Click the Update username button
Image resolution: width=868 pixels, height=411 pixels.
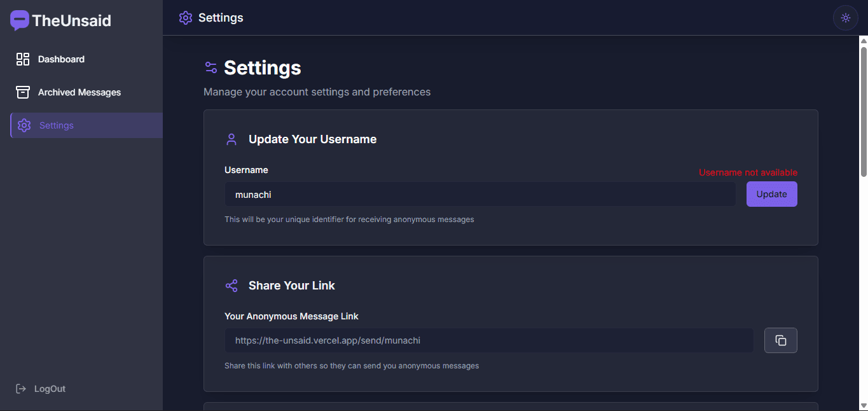(771, 194)
